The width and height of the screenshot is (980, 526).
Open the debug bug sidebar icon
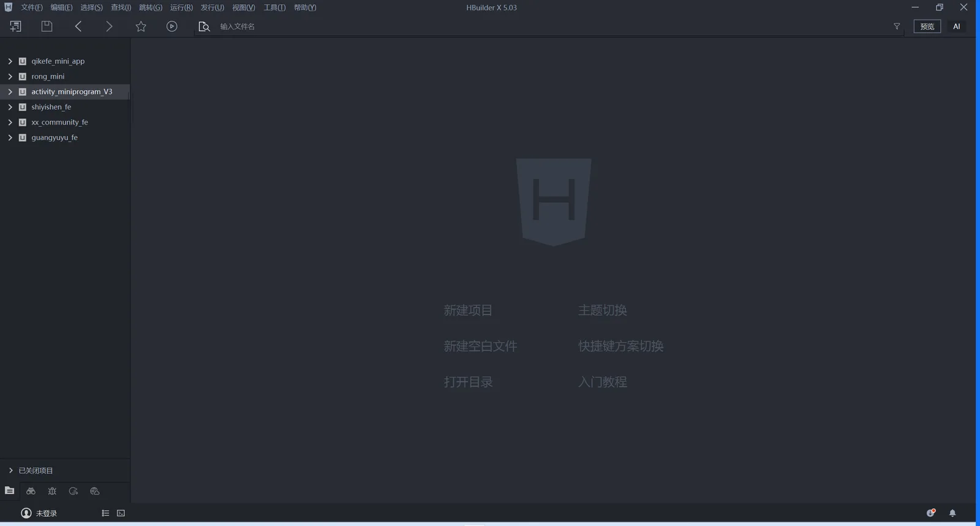52,491
